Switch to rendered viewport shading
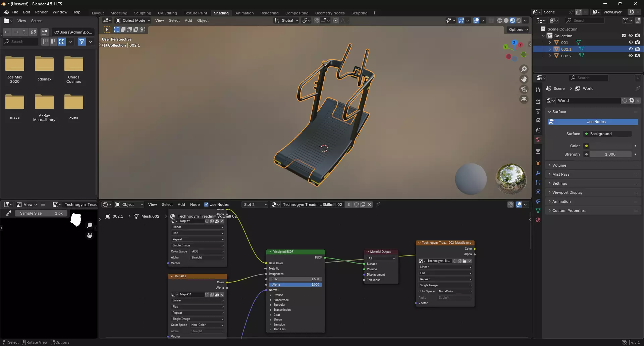644x346 pixels. (x=519, y=20)
